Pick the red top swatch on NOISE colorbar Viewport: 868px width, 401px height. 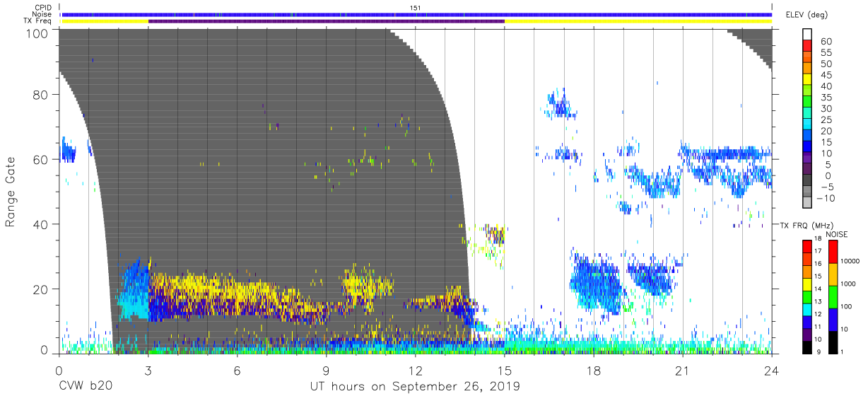click(832, 252)
